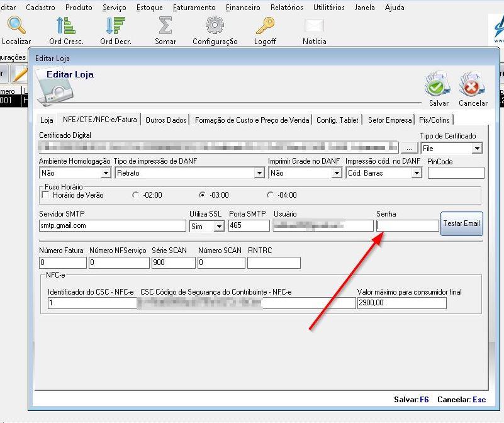This screenshot has width=504, height=423.
Task: Click the Usuário email field
Action: click(x=323, y=225)
